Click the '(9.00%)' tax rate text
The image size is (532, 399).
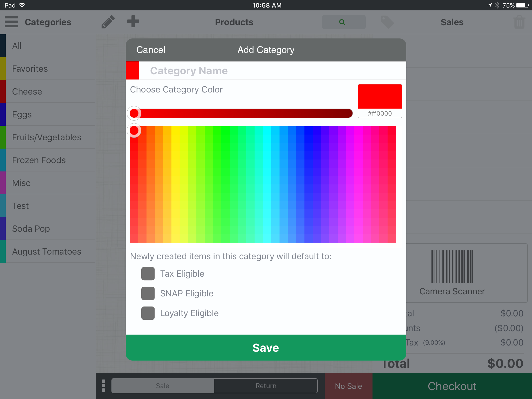434,343
